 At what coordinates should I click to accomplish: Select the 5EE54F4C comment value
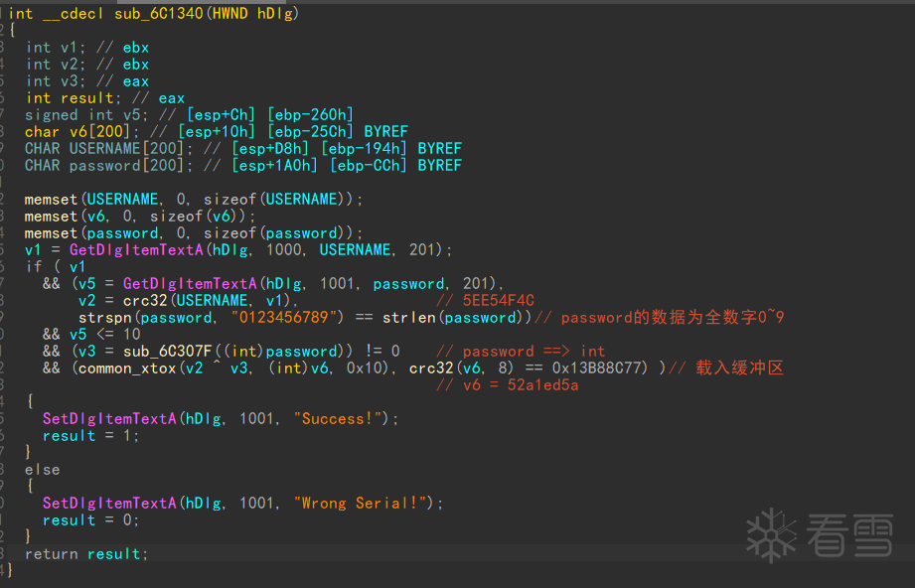[x=499, y=301]
